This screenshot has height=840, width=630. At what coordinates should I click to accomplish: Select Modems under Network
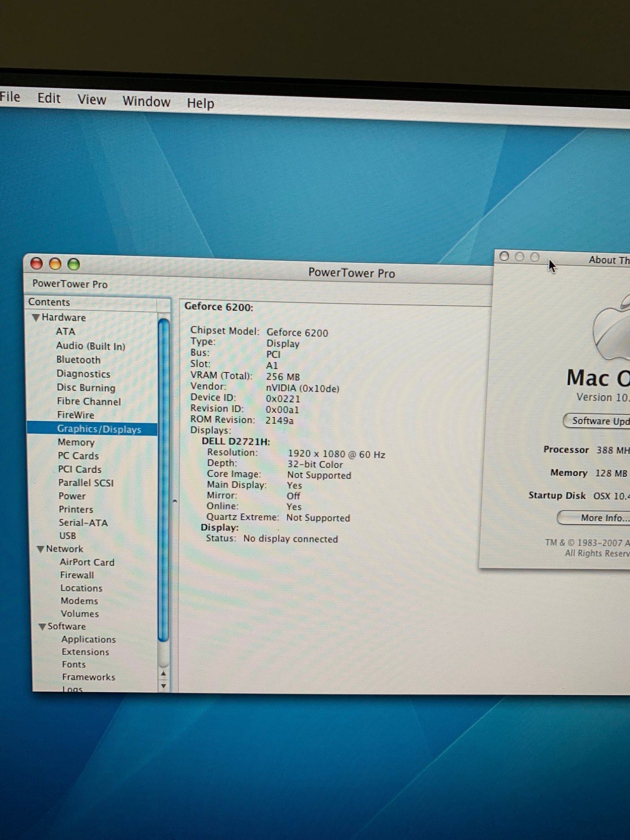tap(79, 601)
